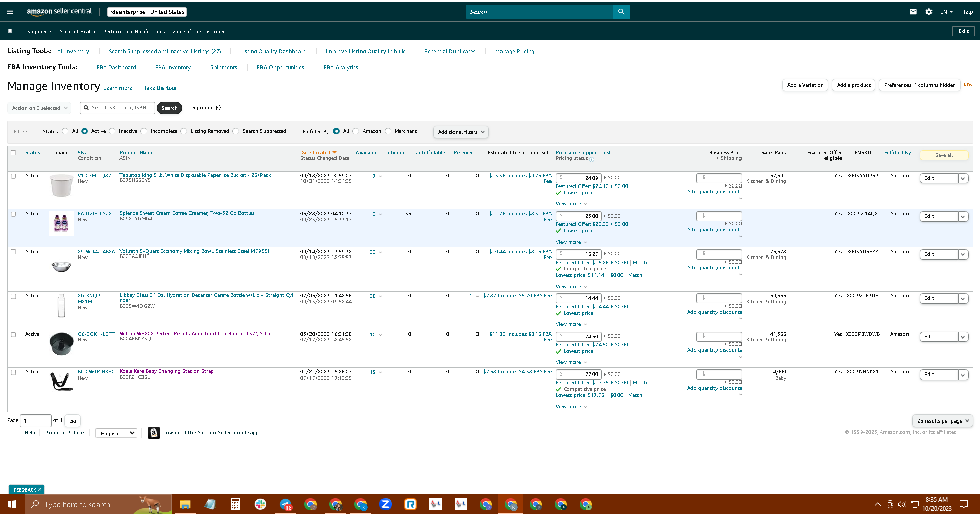Click the volume speaker icon in tray
980x514 pixels.
point(902,504)
